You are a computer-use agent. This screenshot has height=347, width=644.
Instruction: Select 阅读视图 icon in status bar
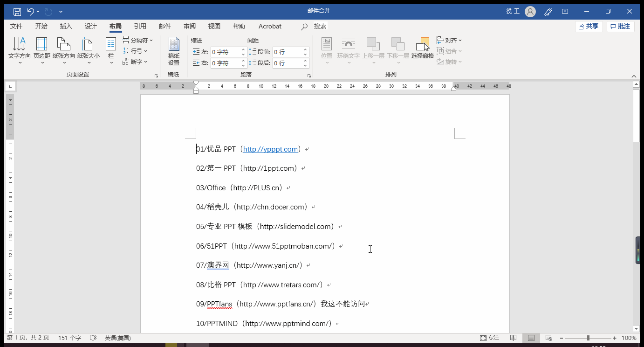click(513, 338)
